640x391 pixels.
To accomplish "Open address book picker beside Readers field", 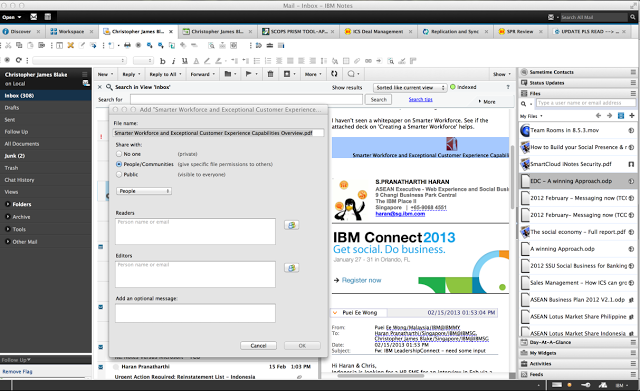I will coord(291,225).
